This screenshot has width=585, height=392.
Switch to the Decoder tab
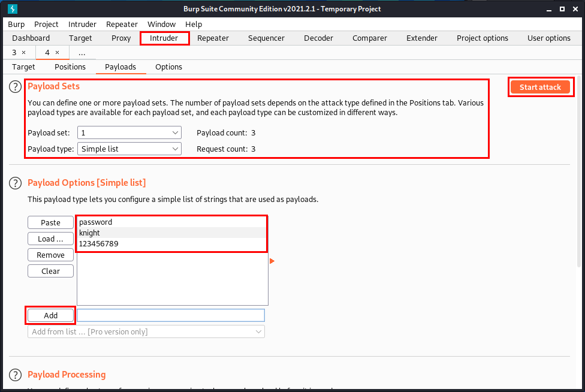(319, 38)
